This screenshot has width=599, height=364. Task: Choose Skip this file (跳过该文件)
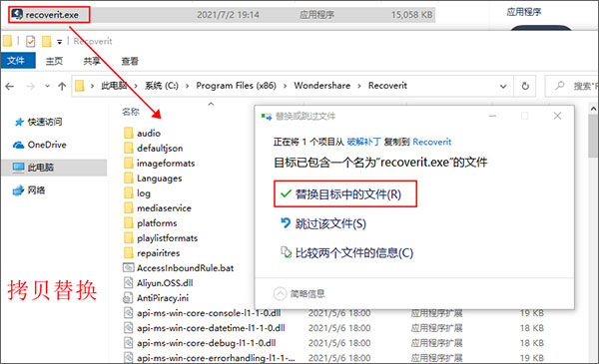coord(323,223)
